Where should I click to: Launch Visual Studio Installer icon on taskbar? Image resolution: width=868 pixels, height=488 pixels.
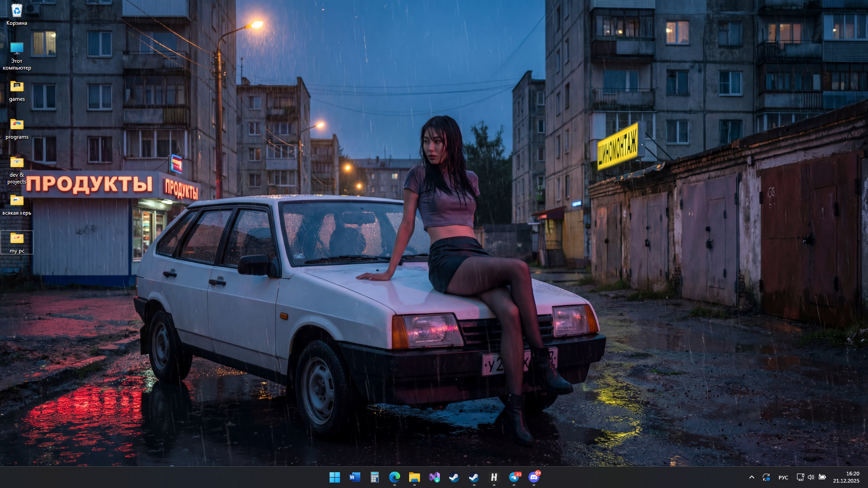click(x=434, y=477)
